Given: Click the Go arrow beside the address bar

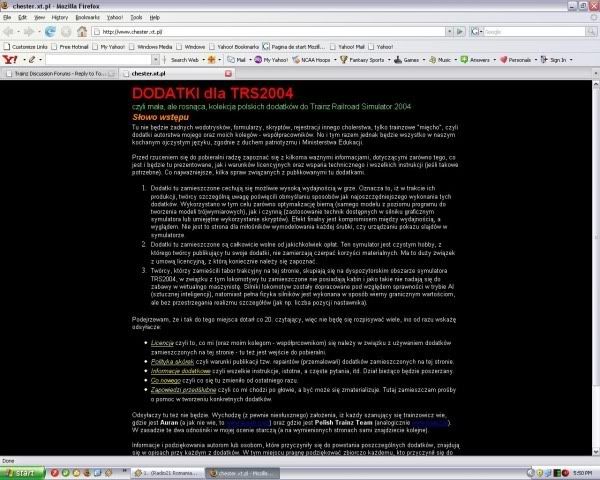Looking at the screenshot, I should click(x=460, y=31).
